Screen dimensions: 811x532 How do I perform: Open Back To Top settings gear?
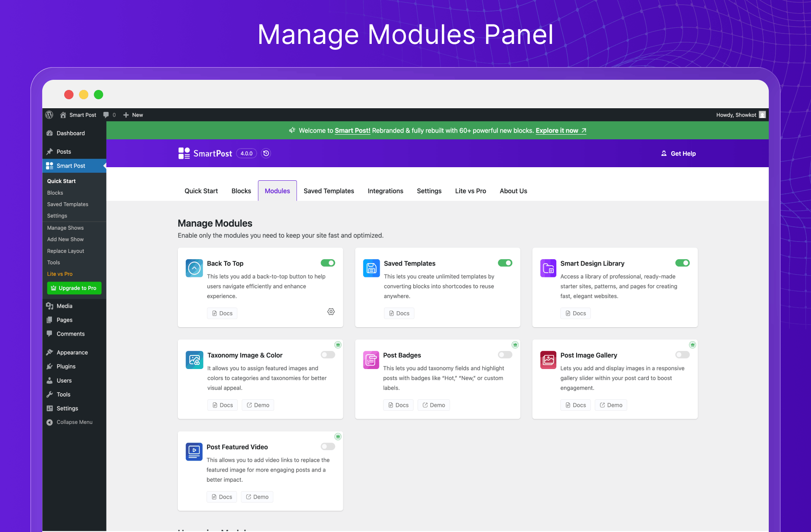click(x=331, y=312)
